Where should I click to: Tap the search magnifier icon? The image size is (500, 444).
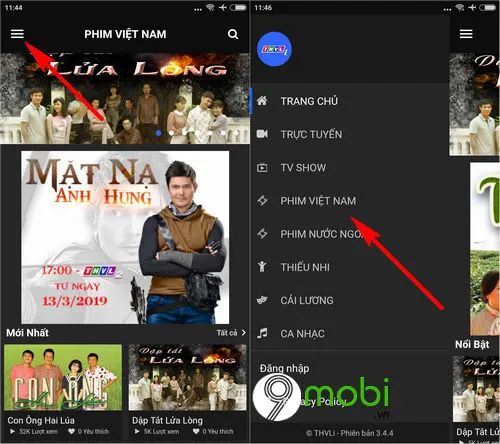click(233, 34)
